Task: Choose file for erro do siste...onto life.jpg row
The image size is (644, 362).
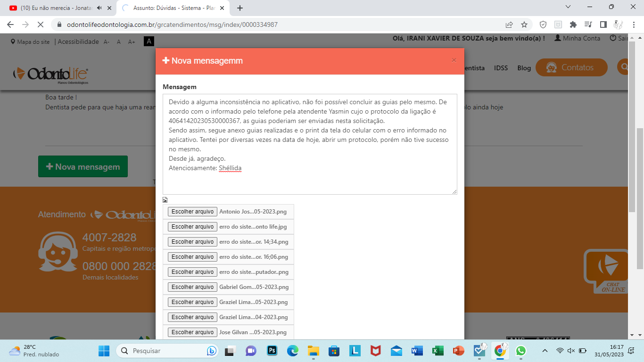Action: coord(192,227)
